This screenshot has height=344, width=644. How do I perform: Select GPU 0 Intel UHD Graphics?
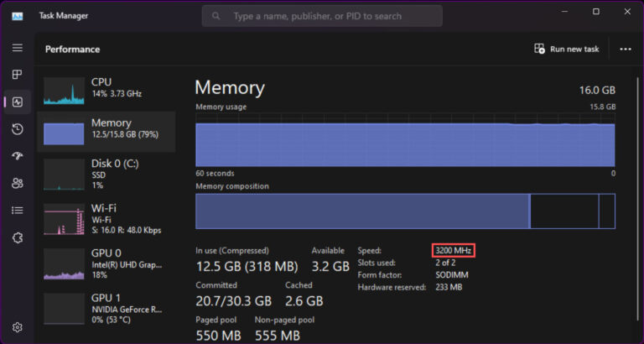click(106, 263)
